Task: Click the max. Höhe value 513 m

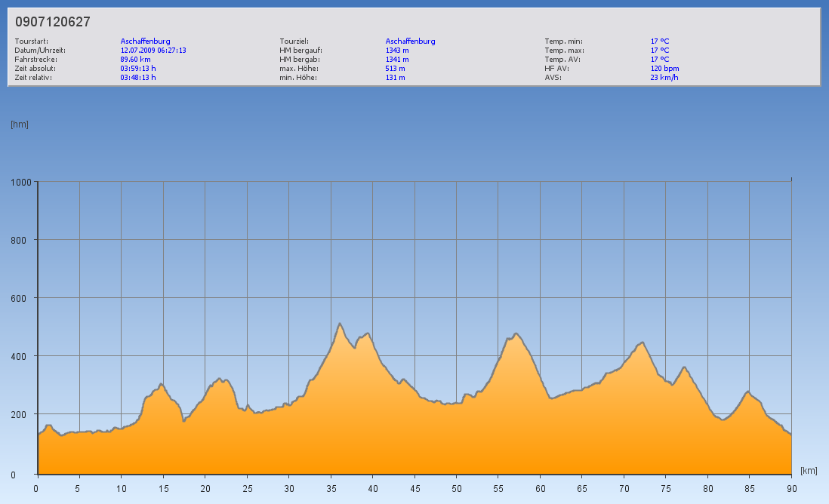Action: coord(395,68)
